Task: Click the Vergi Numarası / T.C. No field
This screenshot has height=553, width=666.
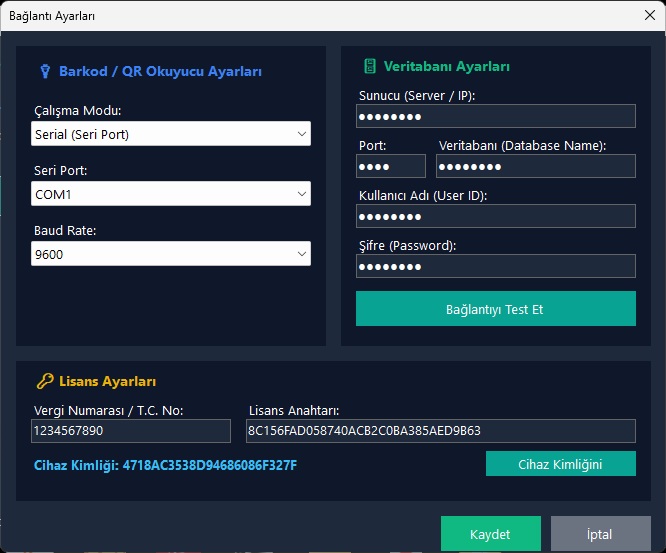Action: point(131,431)
